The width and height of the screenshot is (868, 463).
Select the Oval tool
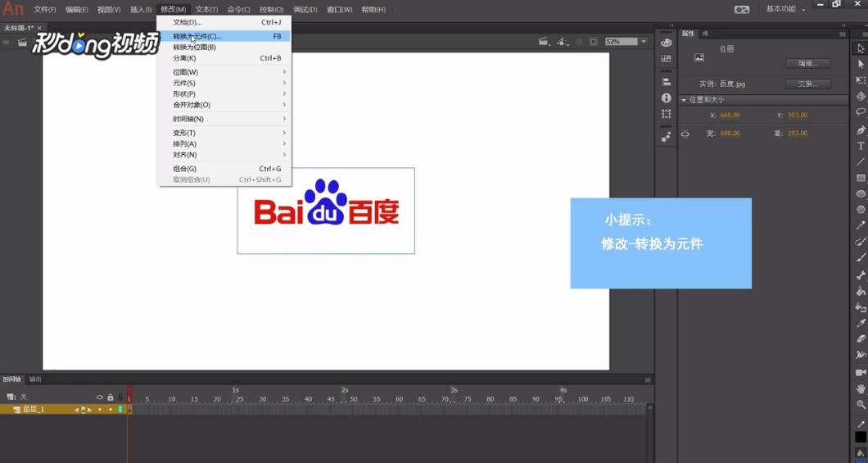pyautogui.click(x=861, y=194)
